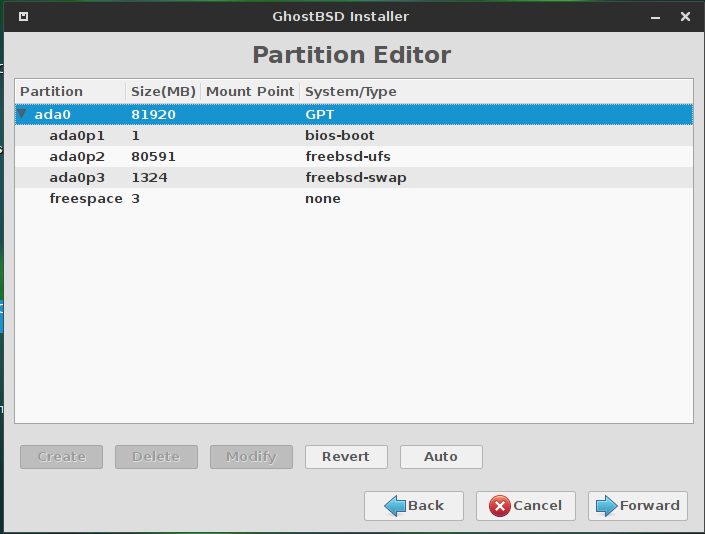The image size is (705, 534).
Task: Click the GPT type text
Action: tap(320, 114)
